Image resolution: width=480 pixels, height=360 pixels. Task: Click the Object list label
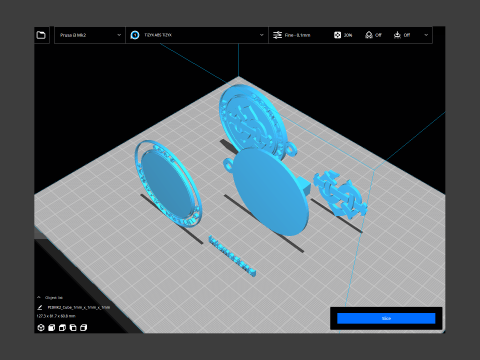pyautogui.click(x=54, y=297)
